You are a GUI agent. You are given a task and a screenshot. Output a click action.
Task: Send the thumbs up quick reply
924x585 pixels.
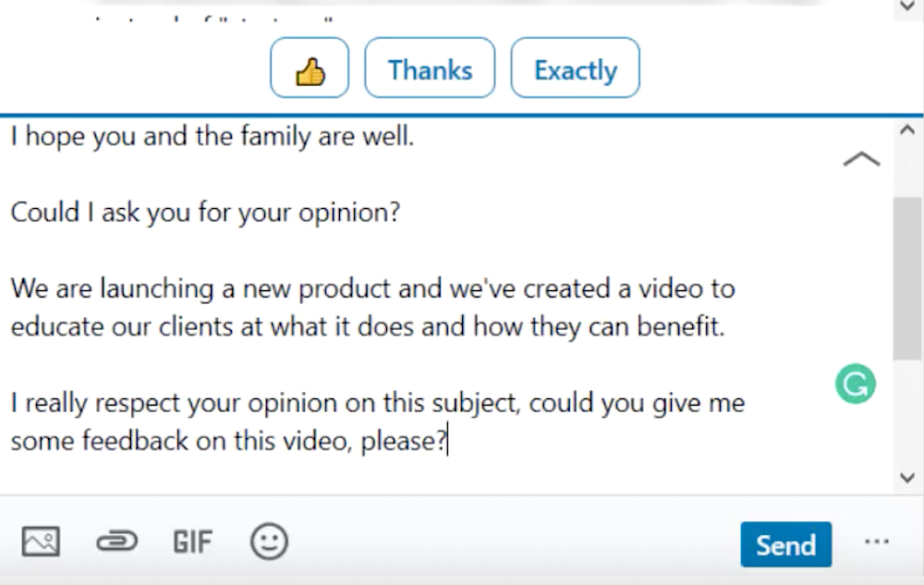pos(310,67)
